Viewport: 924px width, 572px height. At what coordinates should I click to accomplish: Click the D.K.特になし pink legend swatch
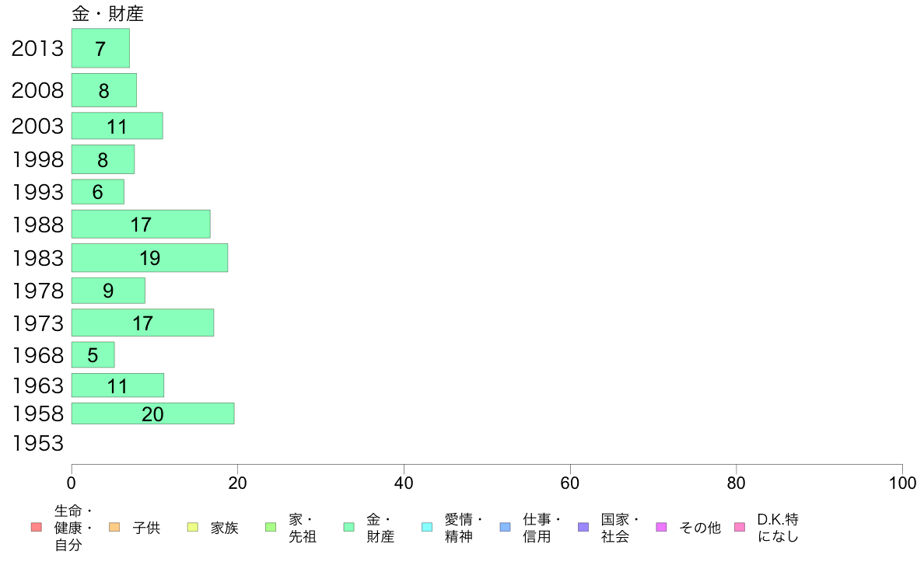(x=740, y=527)
